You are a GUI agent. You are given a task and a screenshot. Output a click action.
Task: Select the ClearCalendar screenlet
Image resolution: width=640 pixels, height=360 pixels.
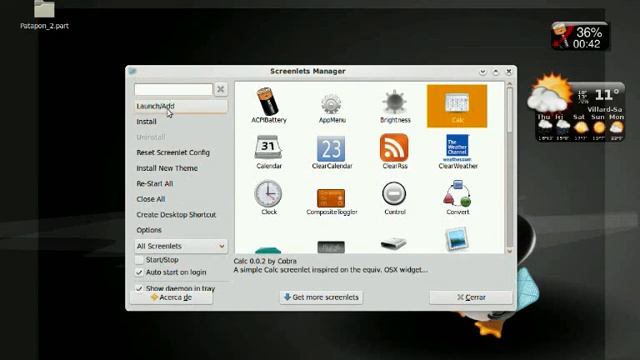(x=331, y=152)
